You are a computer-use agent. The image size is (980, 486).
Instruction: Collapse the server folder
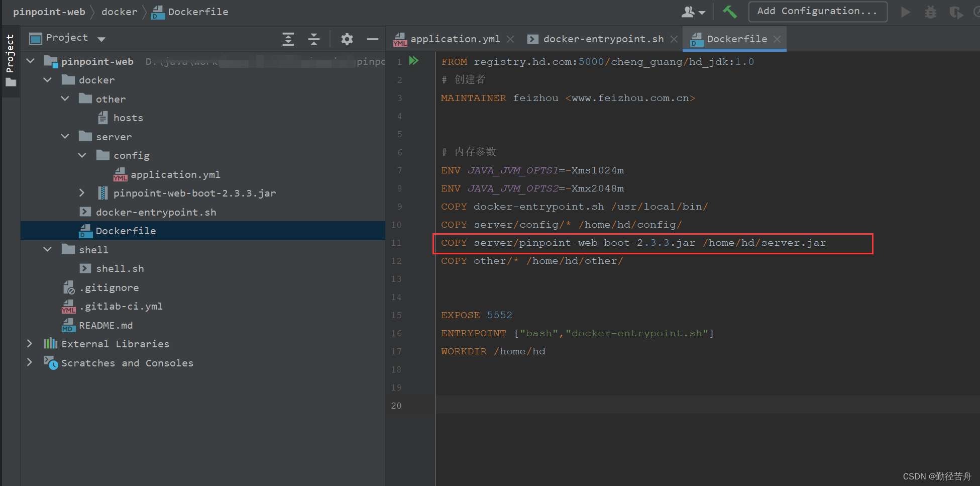coord(65,136)
